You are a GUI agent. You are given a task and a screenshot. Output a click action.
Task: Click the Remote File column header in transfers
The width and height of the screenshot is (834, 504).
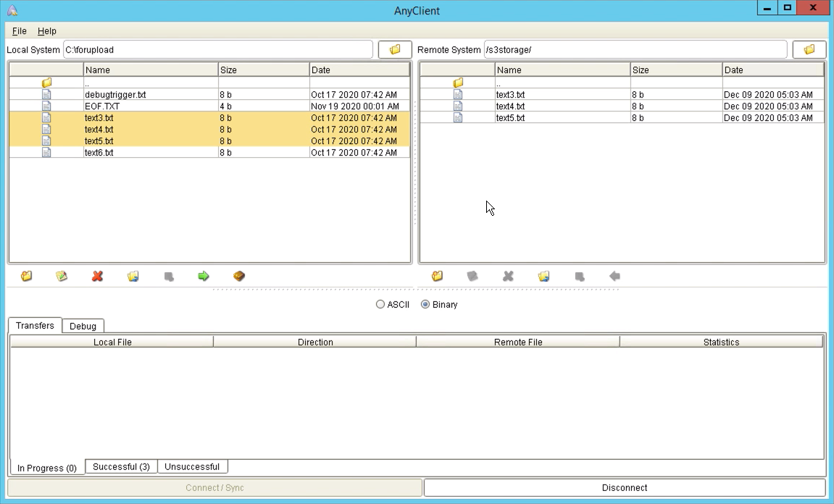(x=518, y=342)
